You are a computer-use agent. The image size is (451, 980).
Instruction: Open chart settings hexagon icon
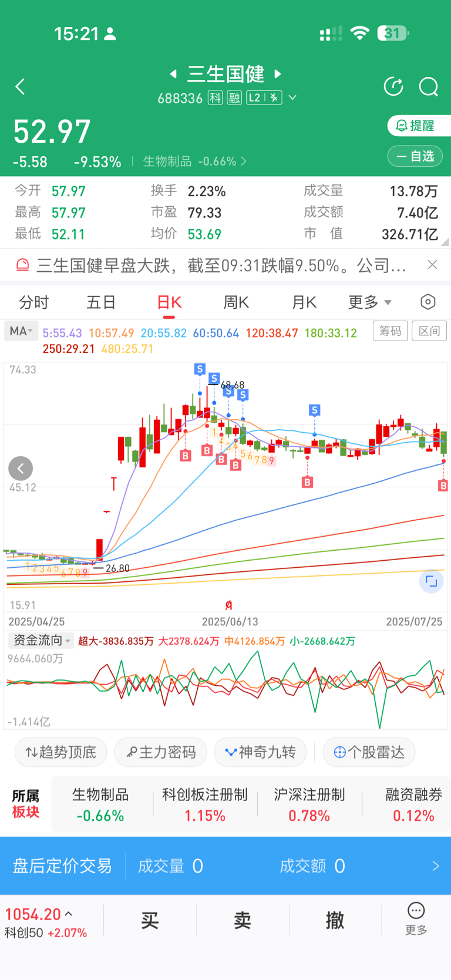pyautogui.click(x=428, y=302)
